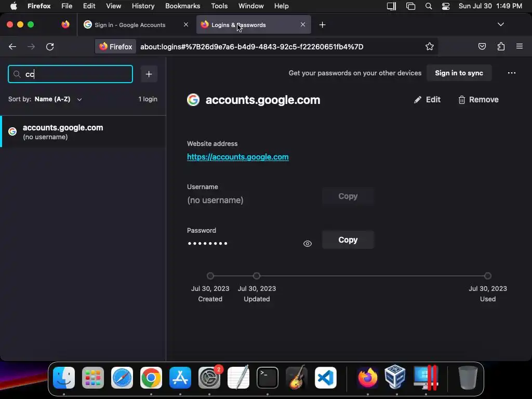Open the Apple menu

[14, 6]
